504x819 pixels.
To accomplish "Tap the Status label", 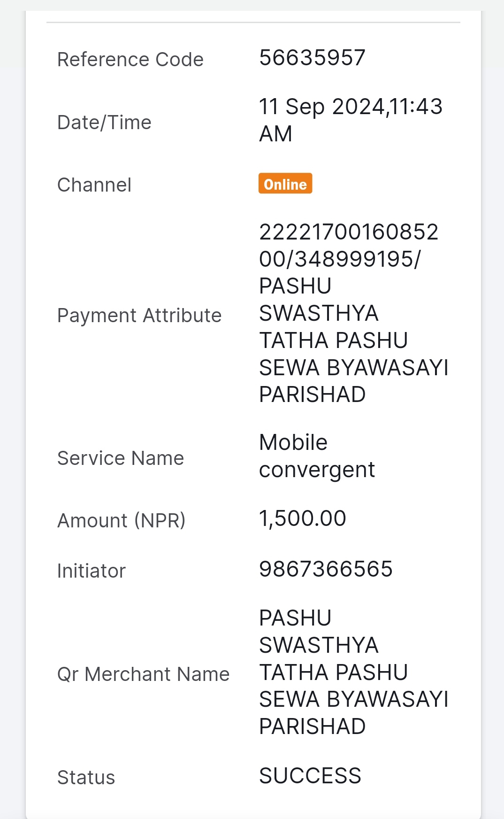I will pos(86,778).
